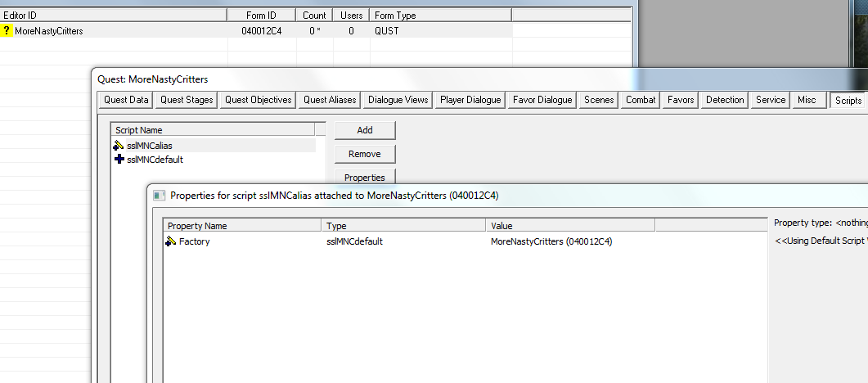Click the yellow question mark icon beside MoreNastyCritters
The height and width of the screenshot is (383, 868).
pos(7,31)
